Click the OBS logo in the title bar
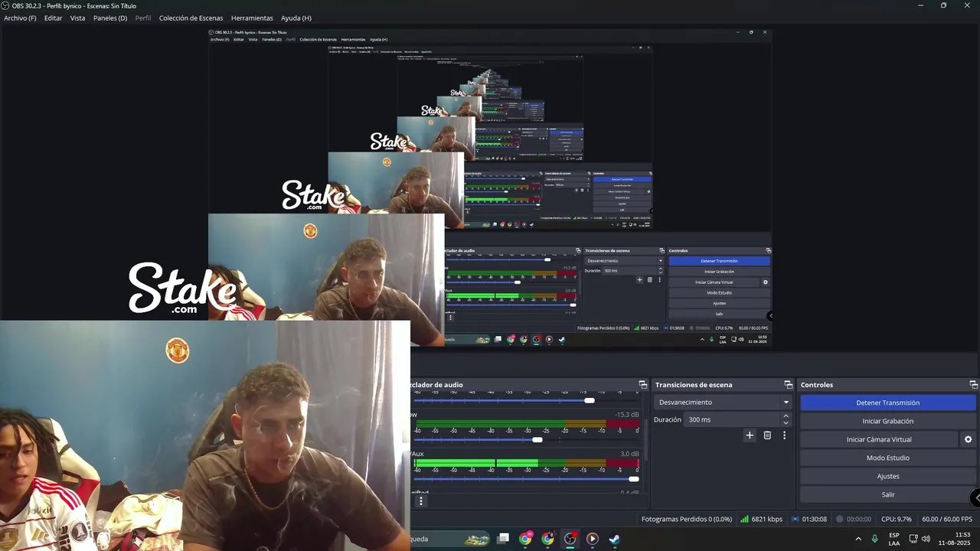 click(x=5, y=5)
